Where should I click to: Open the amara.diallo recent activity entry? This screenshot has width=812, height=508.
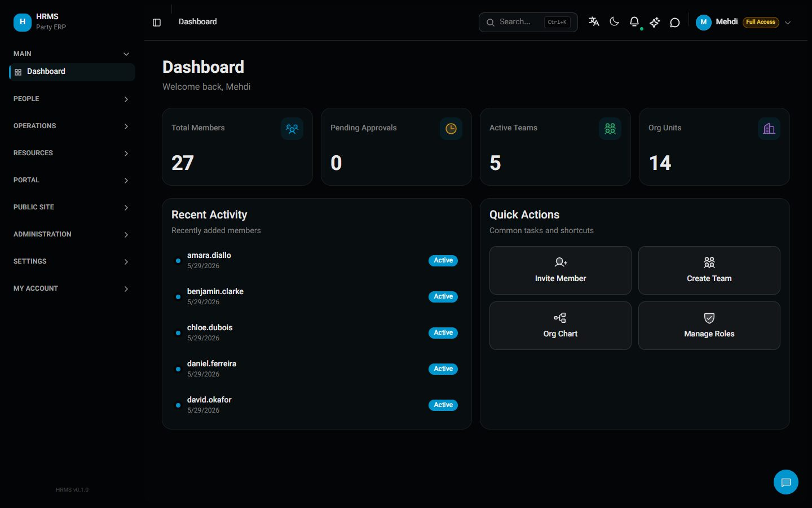[317, 260]
